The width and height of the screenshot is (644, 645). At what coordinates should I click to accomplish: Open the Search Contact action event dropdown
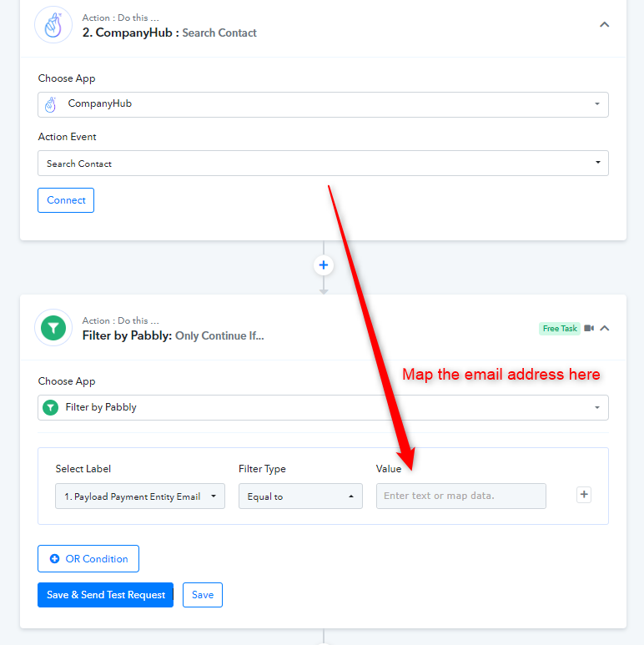[323, 163]
